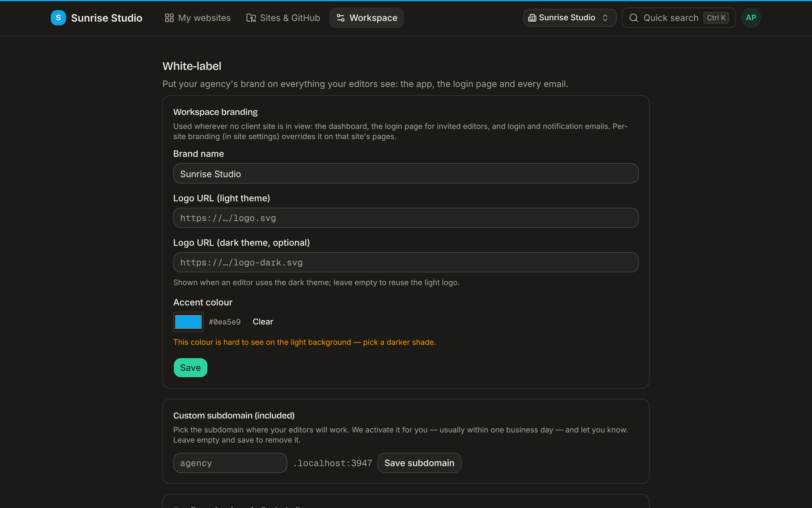812x508 pixels.
Task: Click the workspace switcher chevron arrows
Action: 605,18
